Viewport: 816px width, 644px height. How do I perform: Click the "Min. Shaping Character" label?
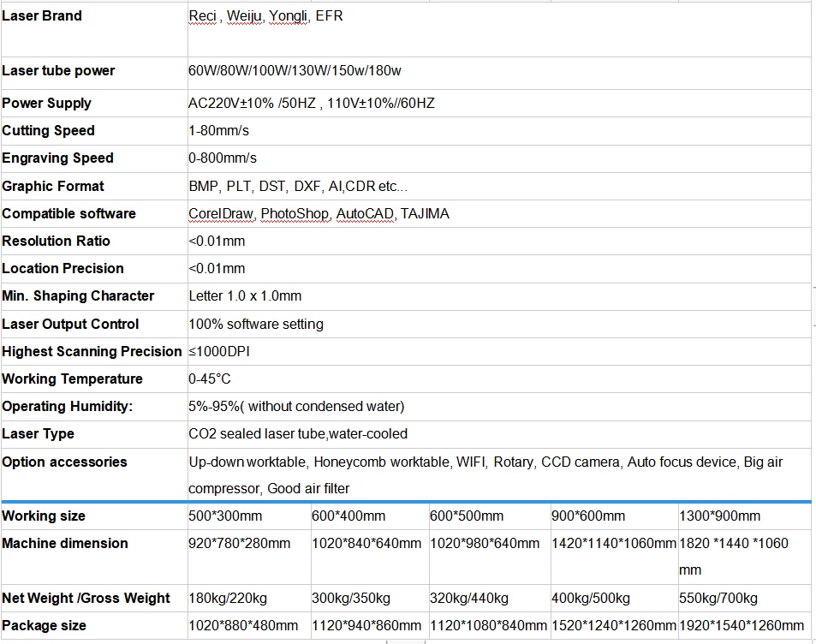pyautogui.click(x=78, y=296)
